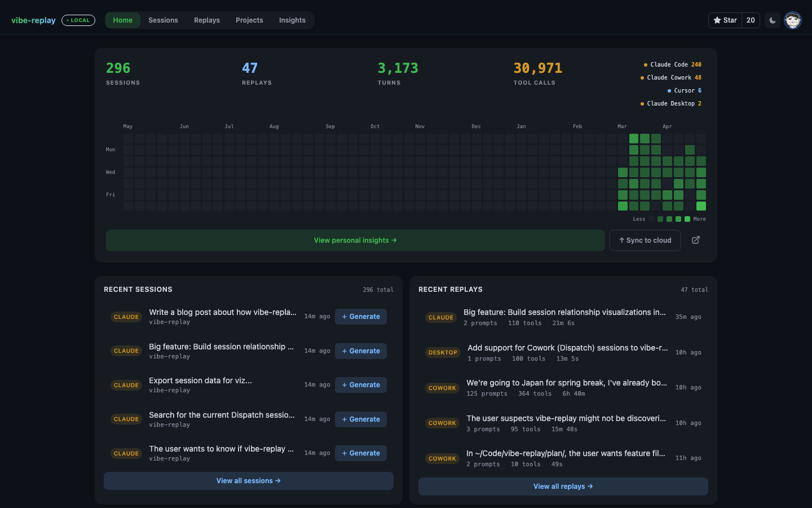The width and height of the screenshot is (812, 508).
Task: Open View all sessions
Action: (248, 480)
